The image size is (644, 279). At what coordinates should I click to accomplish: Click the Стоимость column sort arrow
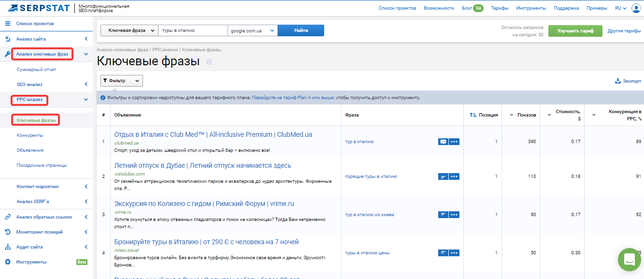(x=549, y=115)
